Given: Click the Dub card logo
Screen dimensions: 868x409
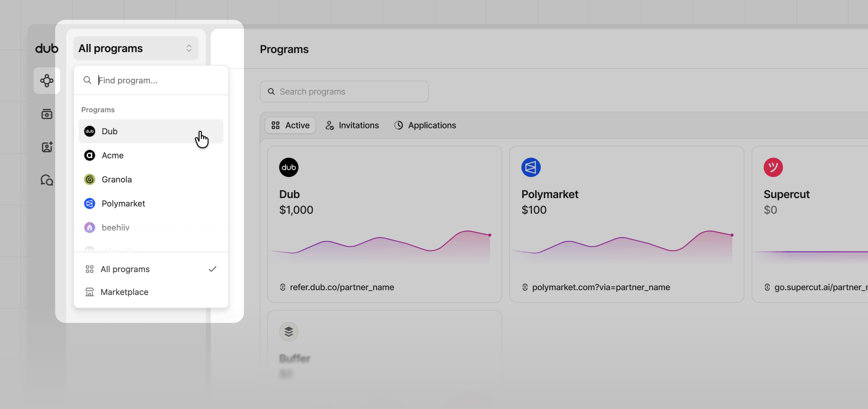Looking at the screenshot, I should (289, 167).
